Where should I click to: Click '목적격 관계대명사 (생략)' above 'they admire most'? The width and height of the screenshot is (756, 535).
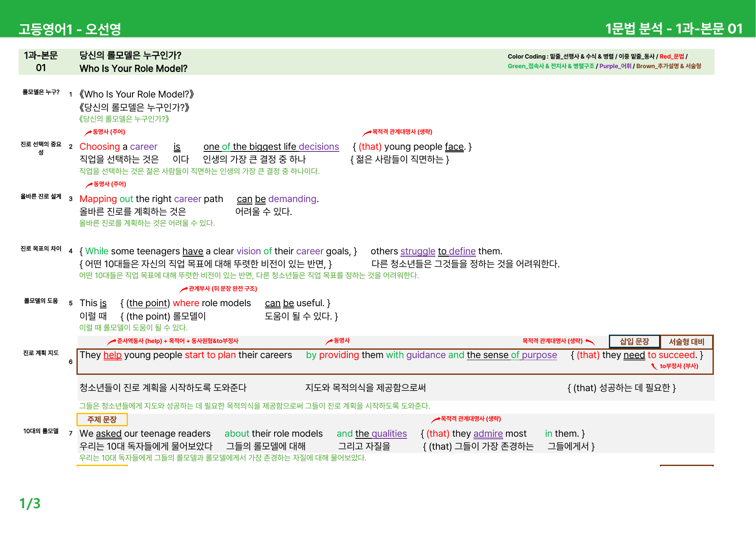click(471, 419)
